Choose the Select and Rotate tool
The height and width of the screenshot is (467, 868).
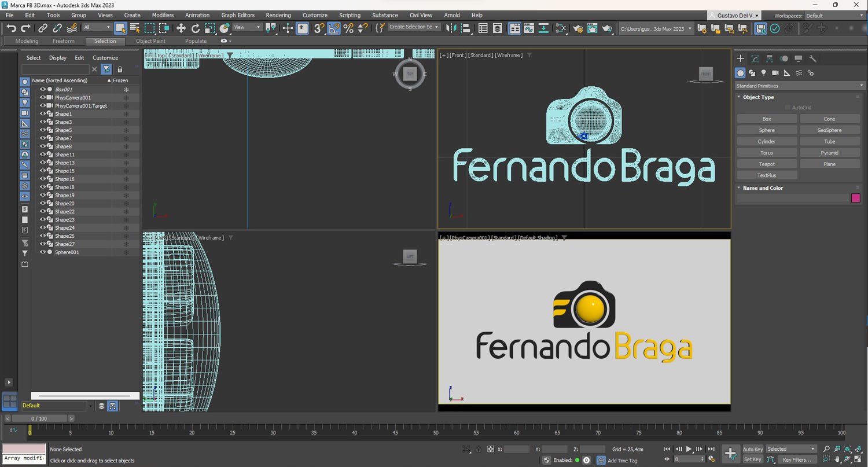click(196, 28)
